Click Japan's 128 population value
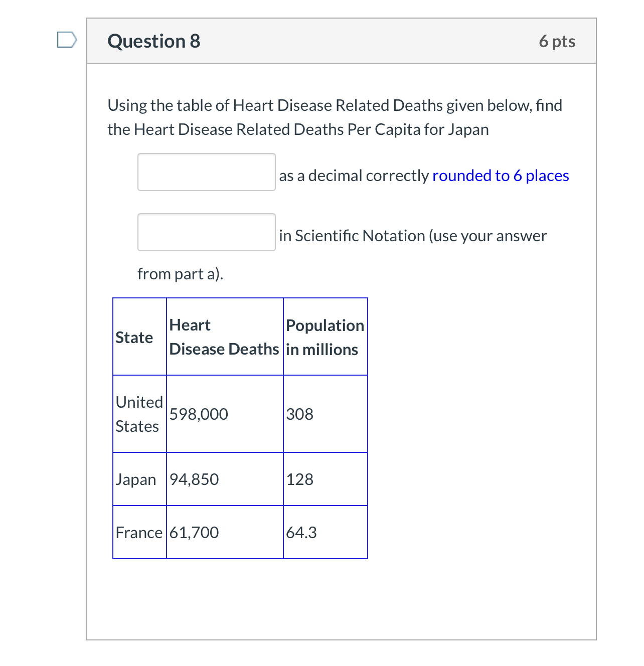Viewport: 644px width, 666px height. click(299, 479)
